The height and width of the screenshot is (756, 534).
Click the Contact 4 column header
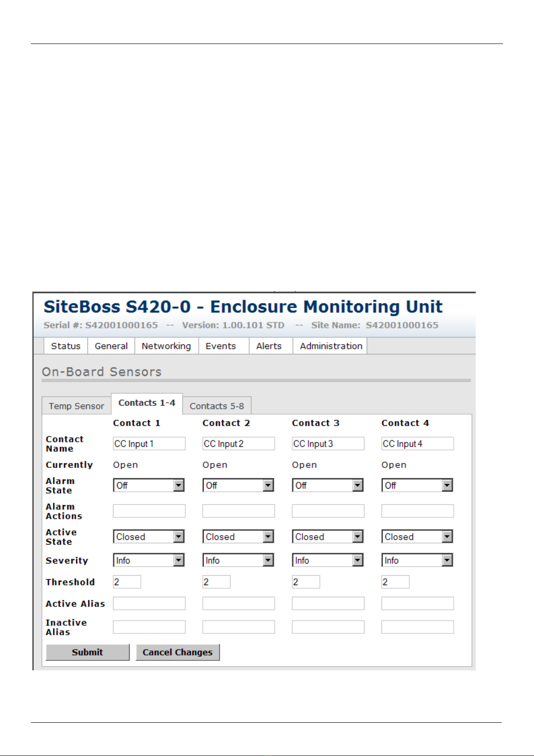tap(405, 423)
